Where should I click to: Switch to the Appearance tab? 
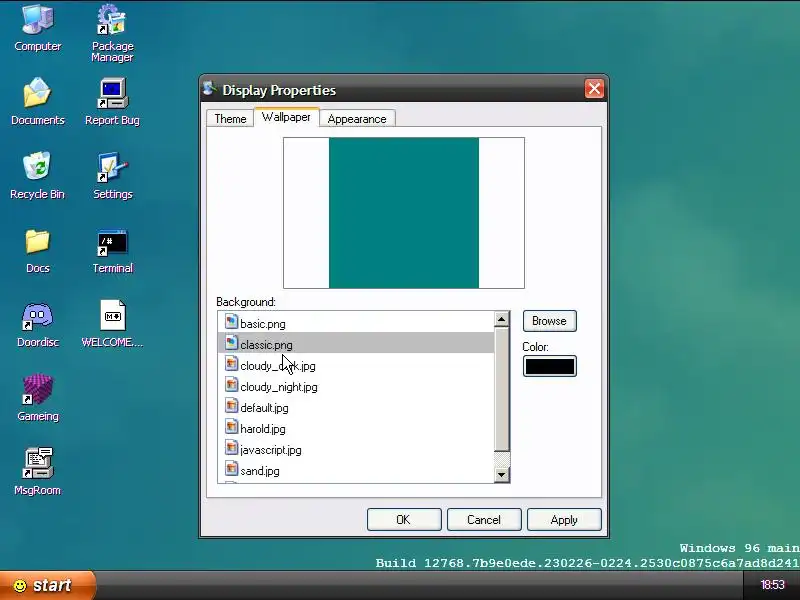[357, 118]
